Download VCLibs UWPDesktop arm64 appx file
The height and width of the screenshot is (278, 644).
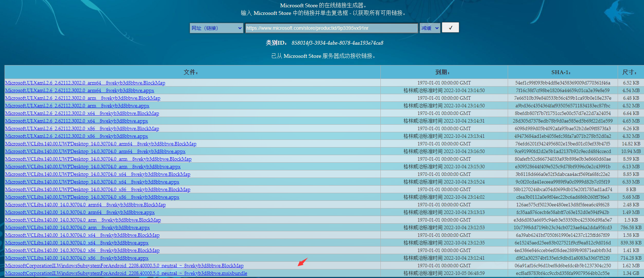click(95, 151)
